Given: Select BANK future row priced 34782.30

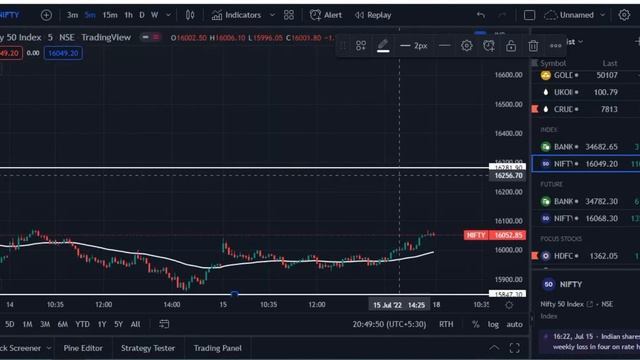Looking at the screenshot, I should 586,201.
